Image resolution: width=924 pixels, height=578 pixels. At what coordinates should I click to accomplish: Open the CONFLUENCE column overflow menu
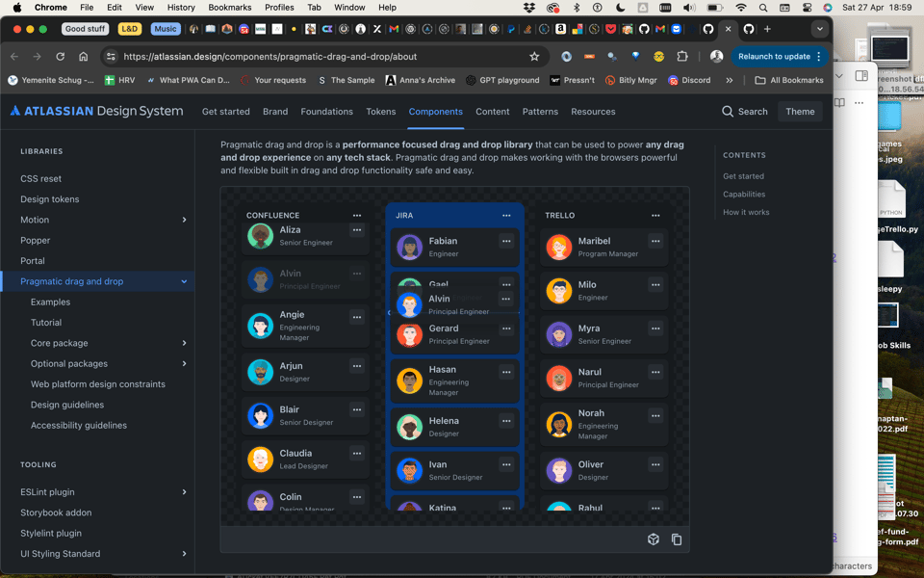[357, 215]
